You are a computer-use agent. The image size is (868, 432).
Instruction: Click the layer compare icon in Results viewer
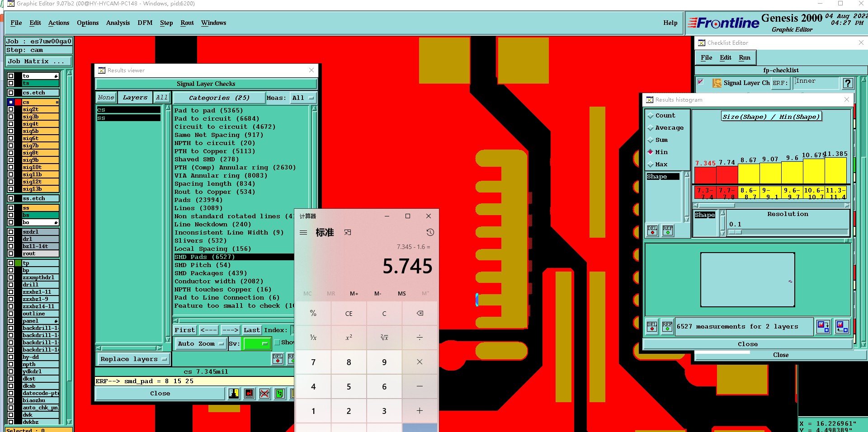tap(234, 394)
